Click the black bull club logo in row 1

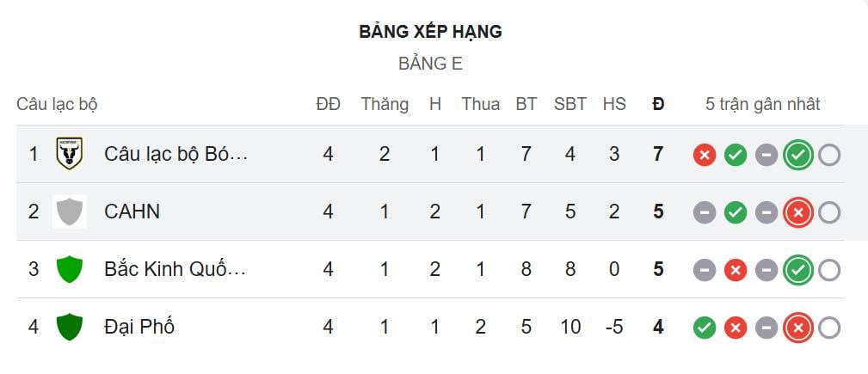click(69, 154)
